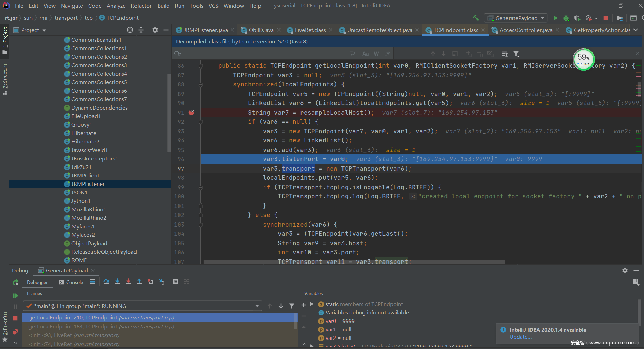
Task: Click the editor's horizontal scrollbar
Action: (354, 262)
